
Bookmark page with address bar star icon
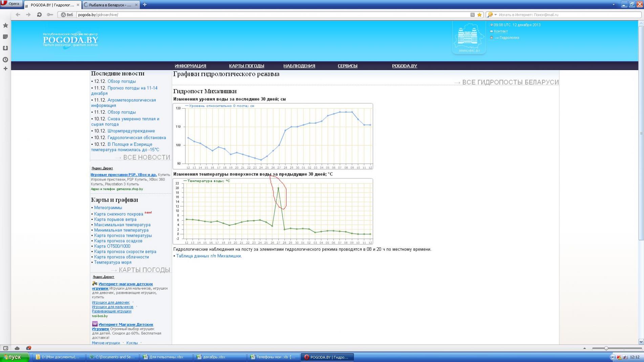(479, 15)
